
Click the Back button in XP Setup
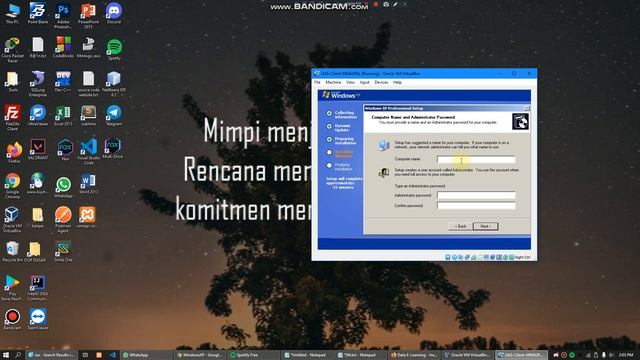(460, 226)
